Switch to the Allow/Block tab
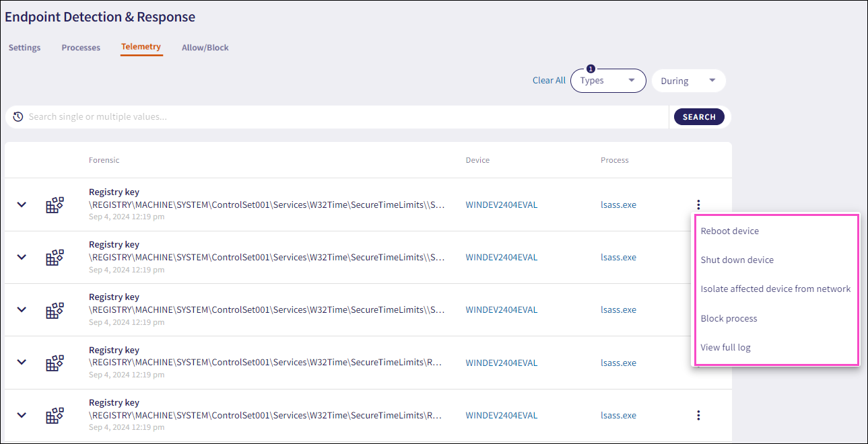The width and height of the screenshot is (868, 444). click(x=205, y=48)
